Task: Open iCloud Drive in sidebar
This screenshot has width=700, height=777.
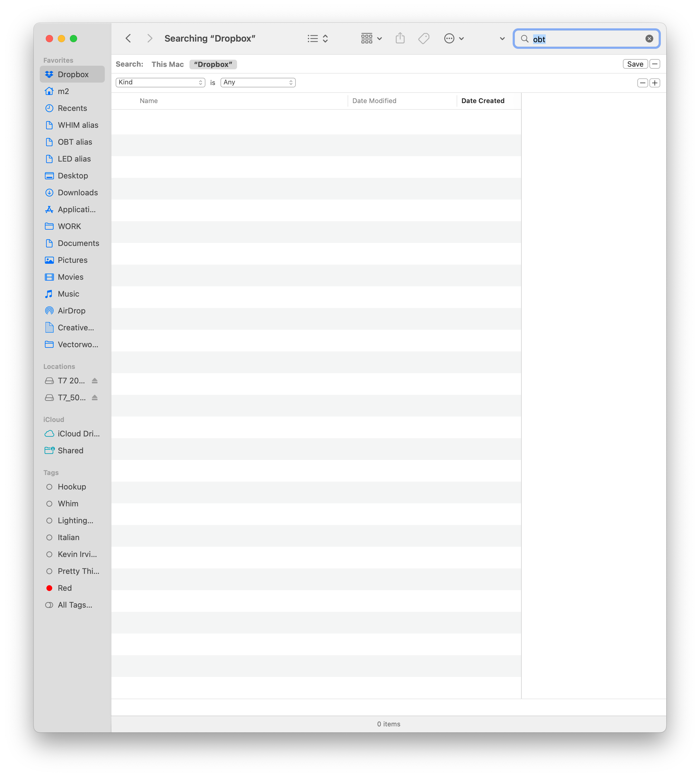Action: tap(72, 434)
